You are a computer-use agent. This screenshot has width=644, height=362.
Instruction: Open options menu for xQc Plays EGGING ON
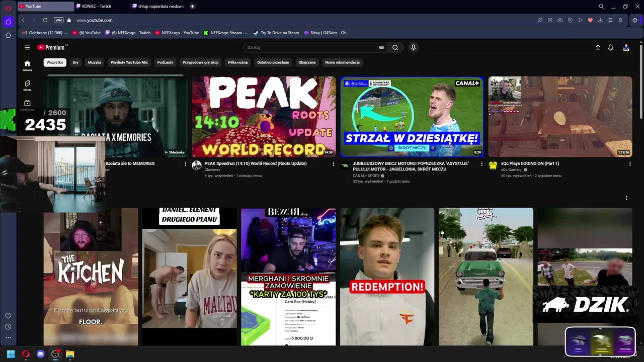tap(630, 164)
